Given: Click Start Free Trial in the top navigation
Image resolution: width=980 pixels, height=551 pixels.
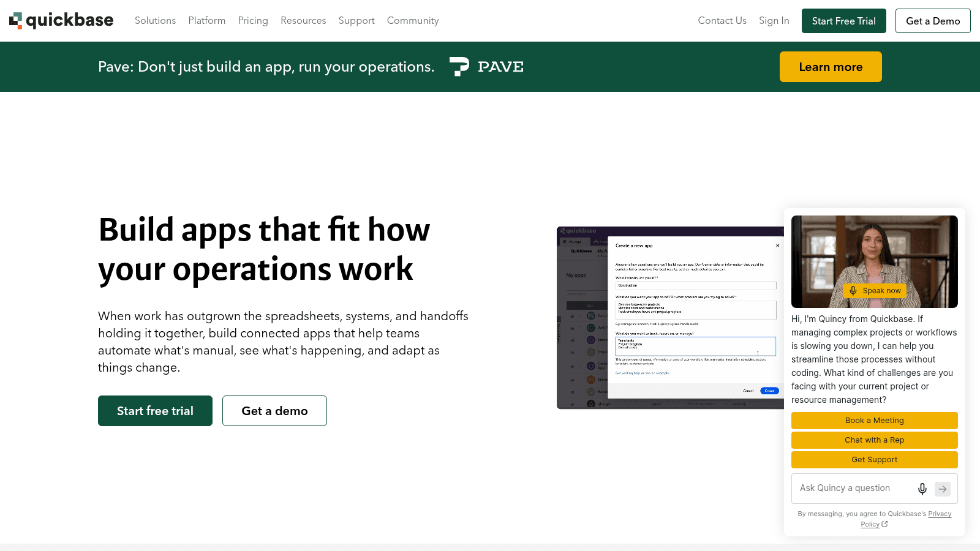Looking at the screenshot, I should pyautogui.click(x=844, y=21).
